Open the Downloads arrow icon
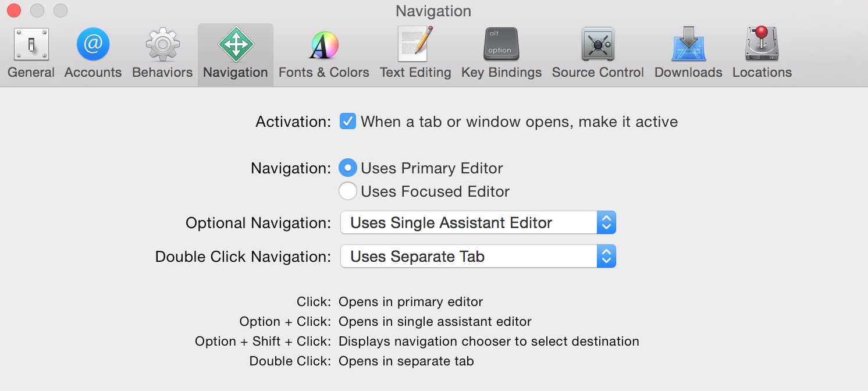The width and height of the screenshot is (868, 391). 688,44
